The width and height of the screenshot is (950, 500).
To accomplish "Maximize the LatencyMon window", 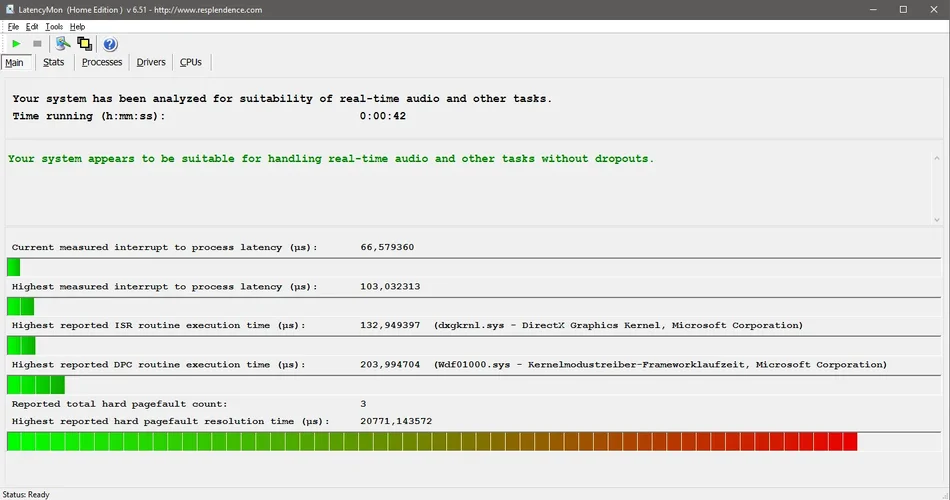I will (x=903, y=10).
